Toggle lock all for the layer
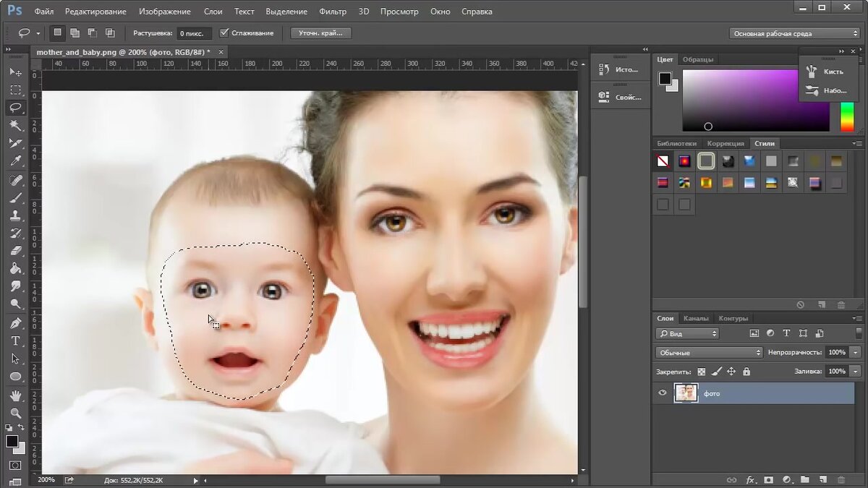The height and width of the screenshot is (488, 868). click(746, 371)
